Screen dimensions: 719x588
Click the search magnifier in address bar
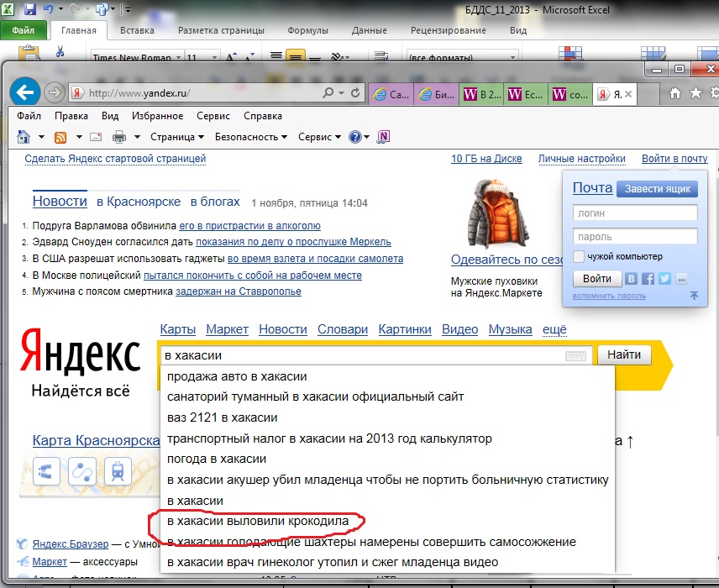(x=328, y=93)
